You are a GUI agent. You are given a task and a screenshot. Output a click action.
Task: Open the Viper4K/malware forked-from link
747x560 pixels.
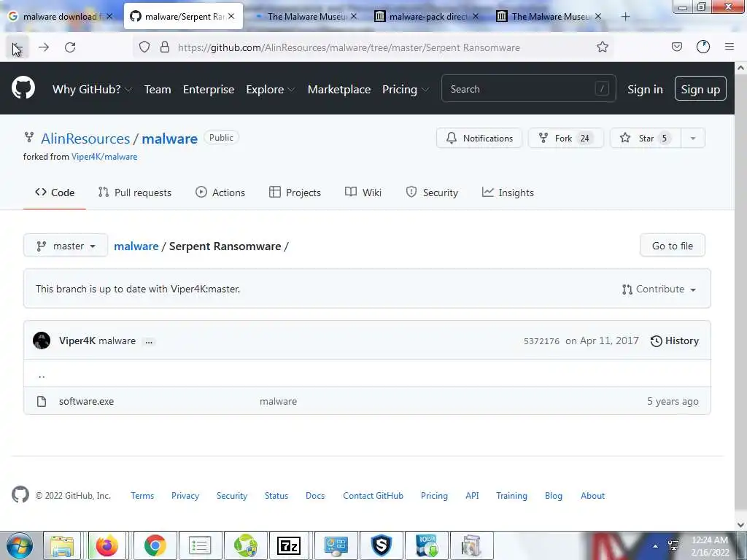click(x=104, y=157)
